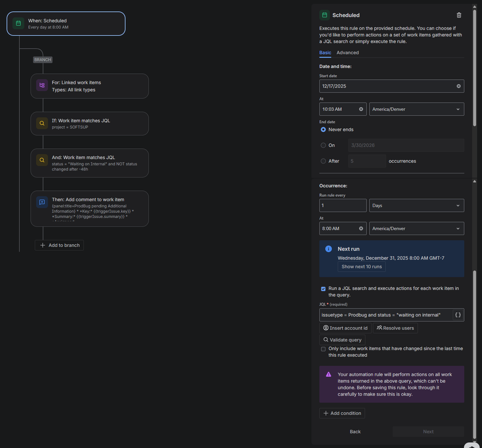Select the Never ends radio button

pyautogui.click(x=323, y=129)
